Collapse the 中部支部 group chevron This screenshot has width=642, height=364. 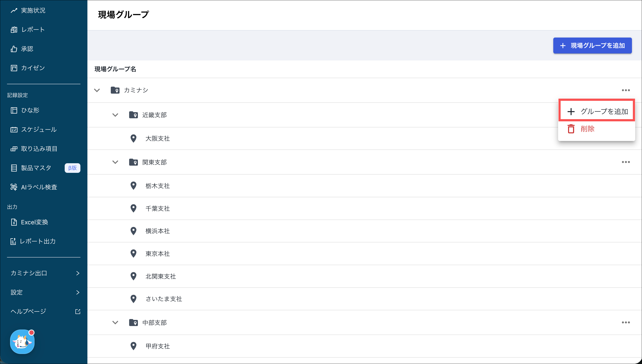coord(115,323)
